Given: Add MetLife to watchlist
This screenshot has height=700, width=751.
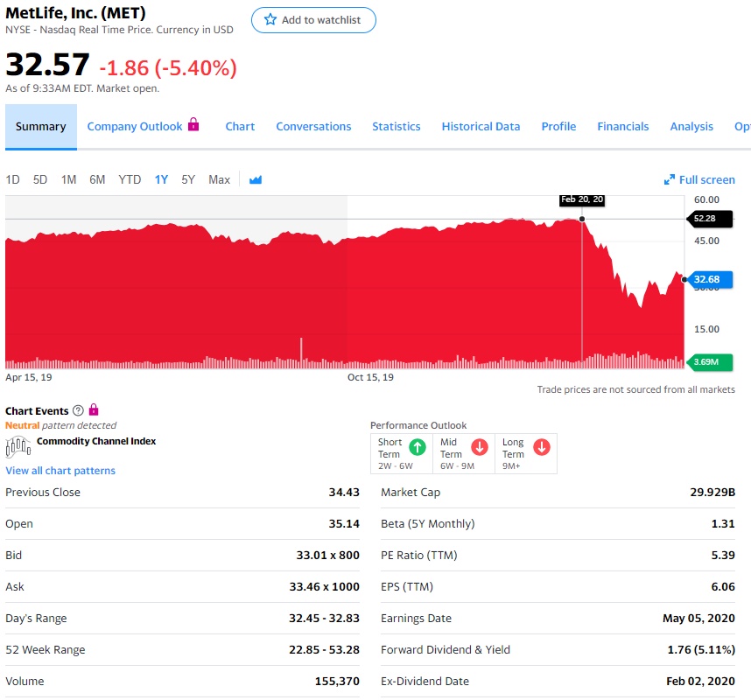Looking at the screenshot, I should coord(313,20).
